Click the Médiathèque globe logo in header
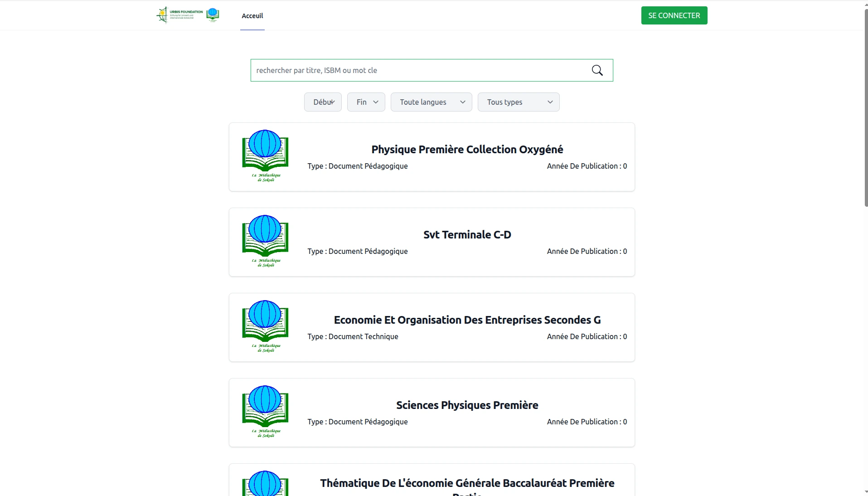Viewport: 868px width, 496px height. click(213, 15)
